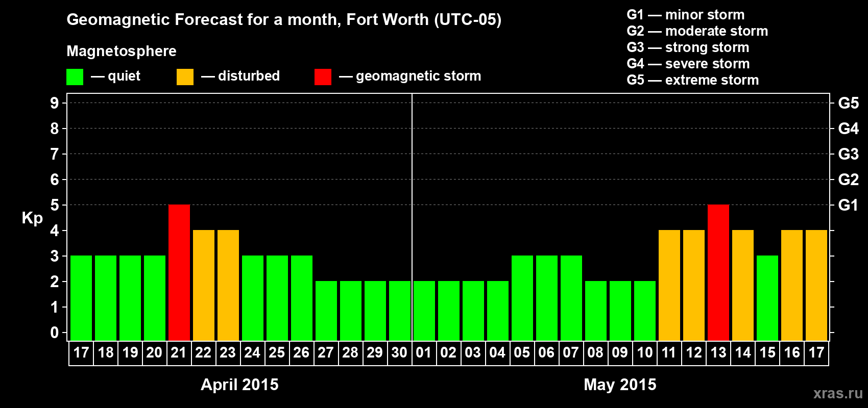
Task: Click the green quiet legend swatch
Action: click(x=75, y=77)
